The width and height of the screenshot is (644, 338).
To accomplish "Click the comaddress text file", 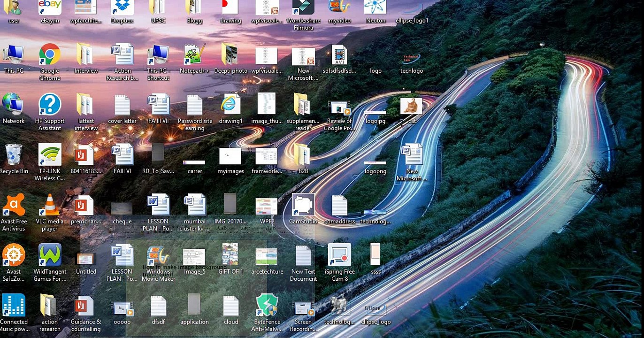I will click(339, 205).
